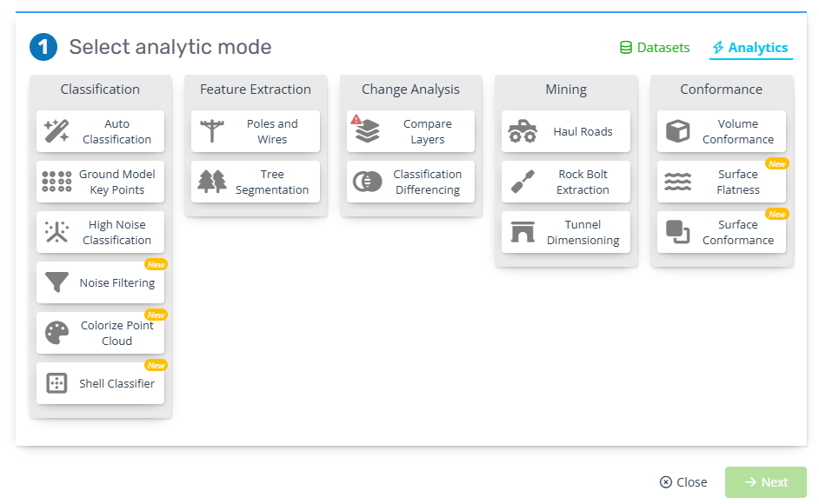Viewport: 819px width, 504px height.
Task: Select the Poles and Wires pole icon
Action: click(x=211, y=131)
